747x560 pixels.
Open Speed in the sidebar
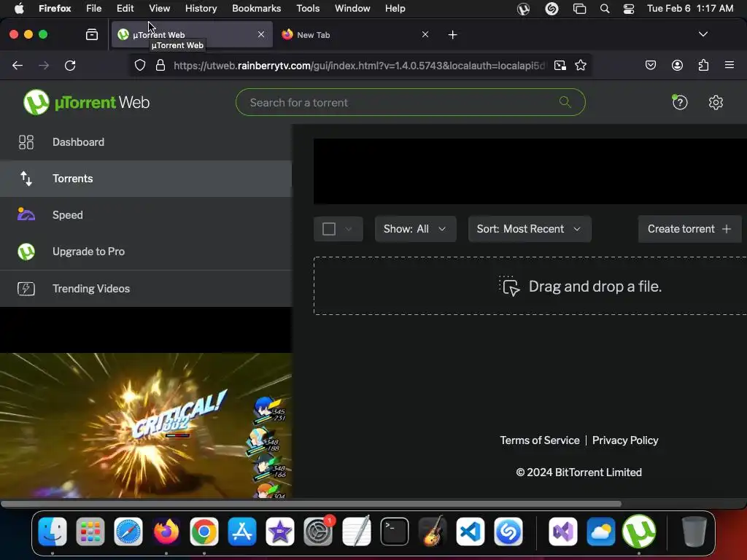(x=146, y=215)
